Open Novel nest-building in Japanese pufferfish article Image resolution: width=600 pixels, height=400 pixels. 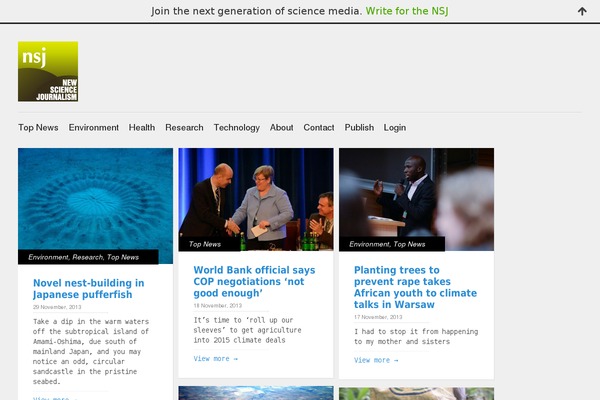pos(88,289)
